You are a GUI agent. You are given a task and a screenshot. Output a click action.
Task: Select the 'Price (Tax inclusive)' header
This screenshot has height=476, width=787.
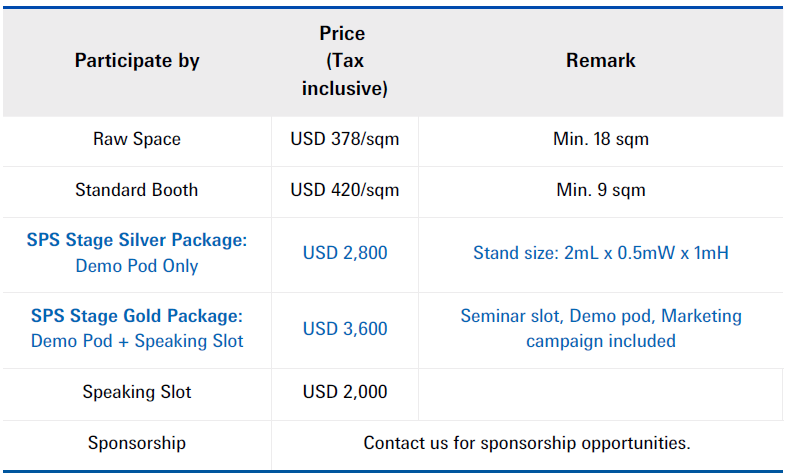[345, 61]
